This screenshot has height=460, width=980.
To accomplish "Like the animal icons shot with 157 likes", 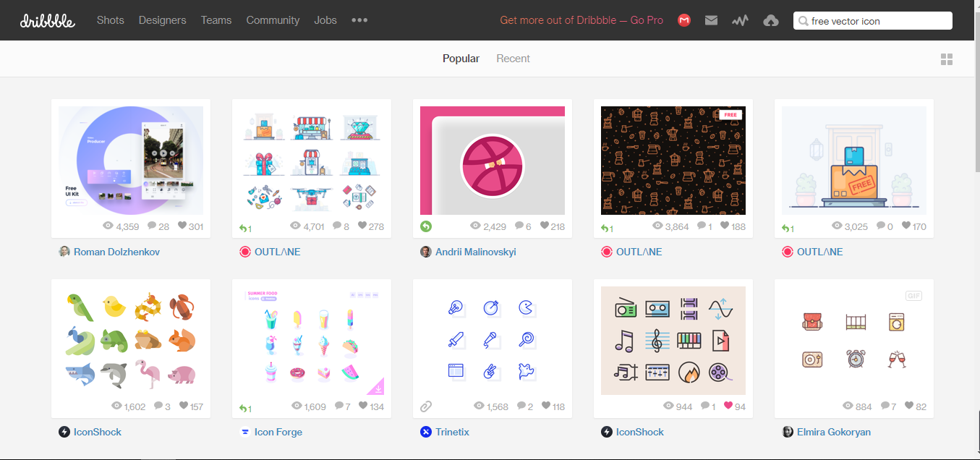I will pyautogui.click(x=184, y=406).
